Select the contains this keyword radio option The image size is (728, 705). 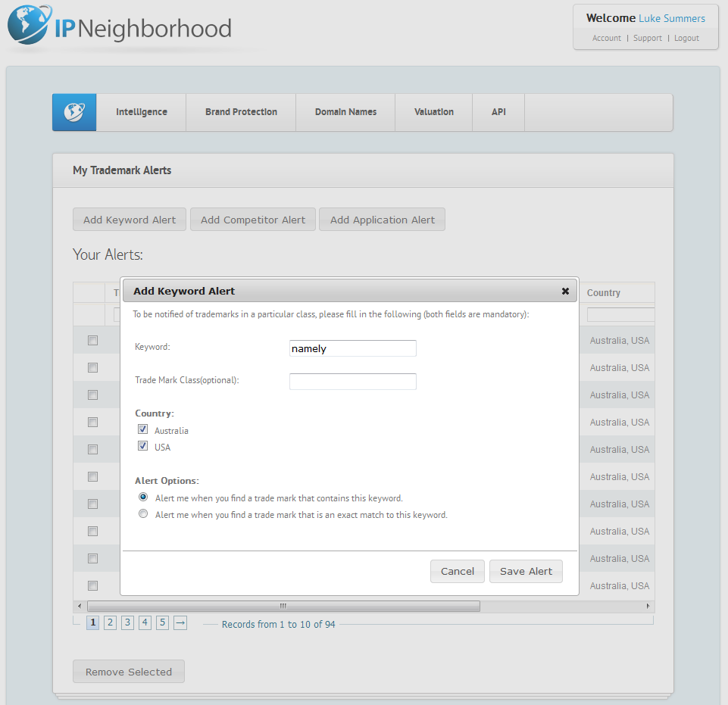[x=143, y=498]
